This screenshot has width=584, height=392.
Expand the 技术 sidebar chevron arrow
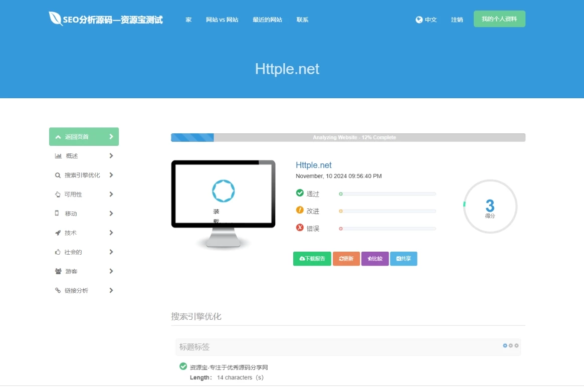point(111,233)
